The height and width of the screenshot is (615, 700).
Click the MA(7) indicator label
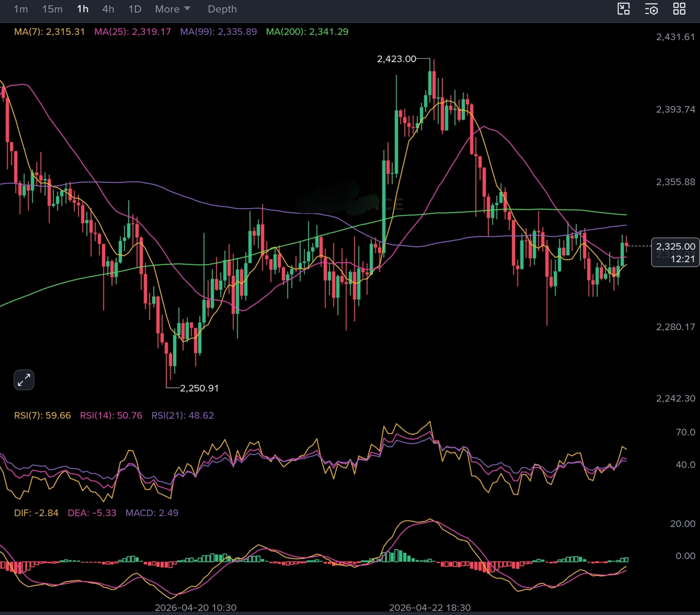[49, 32]
